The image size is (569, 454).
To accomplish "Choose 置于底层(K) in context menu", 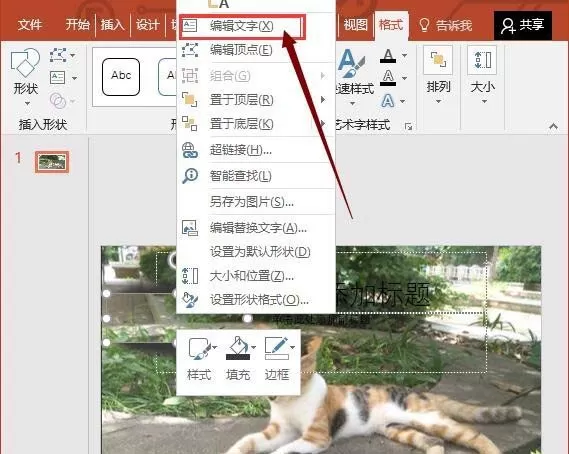I will (x=255, y=124).
